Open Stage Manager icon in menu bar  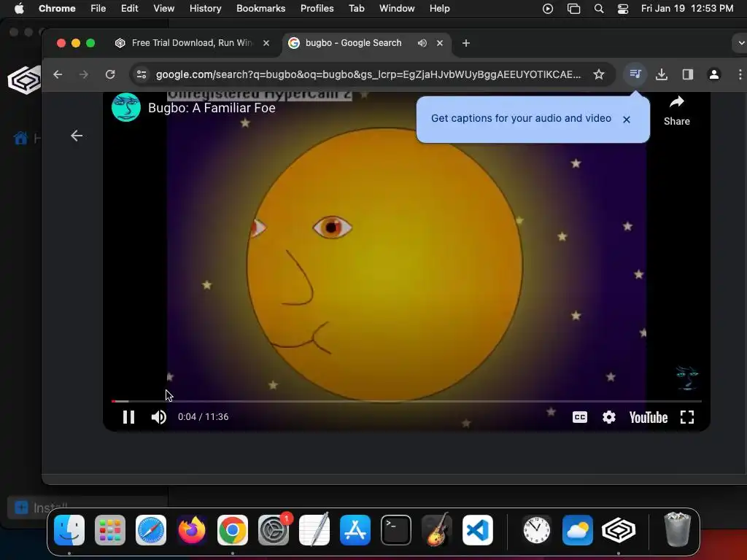click(x=573, y=9)
